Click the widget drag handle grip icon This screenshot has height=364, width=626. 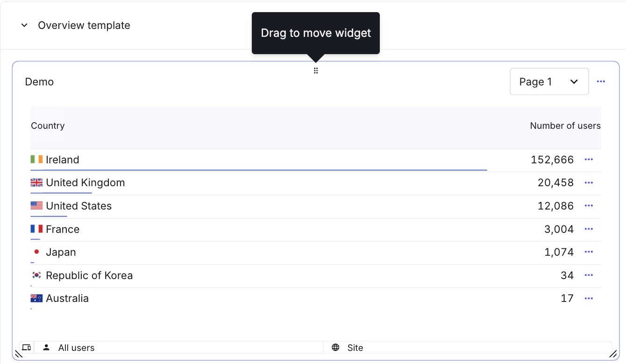click(316, 71)
